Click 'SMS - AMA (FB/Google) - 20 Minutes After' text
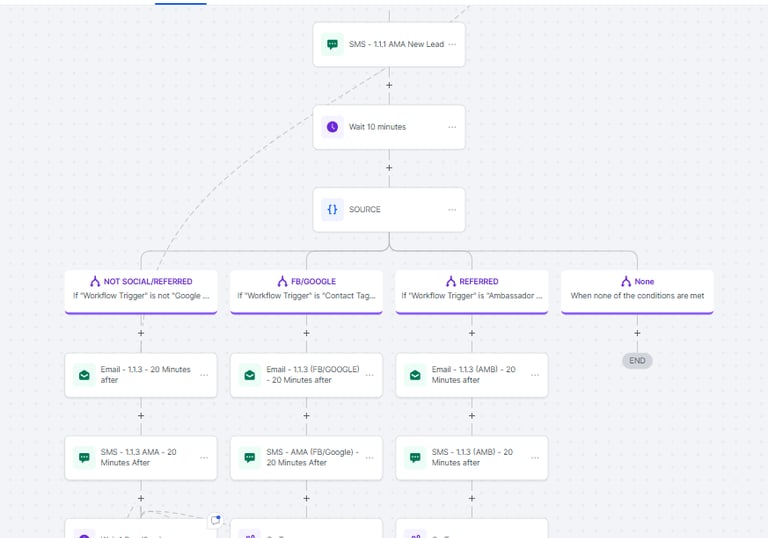The image size is (768, 538). coord(312,457)
